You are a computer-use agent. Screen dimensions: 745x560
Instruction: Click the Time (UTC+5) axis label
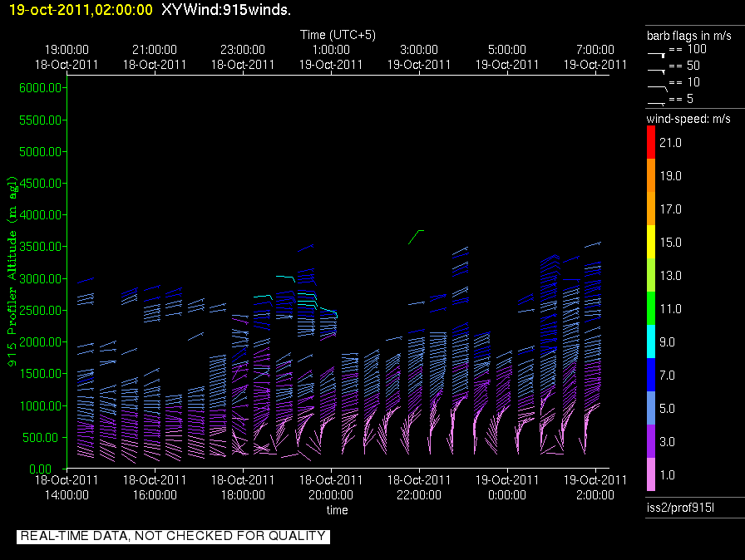point(338,35)
